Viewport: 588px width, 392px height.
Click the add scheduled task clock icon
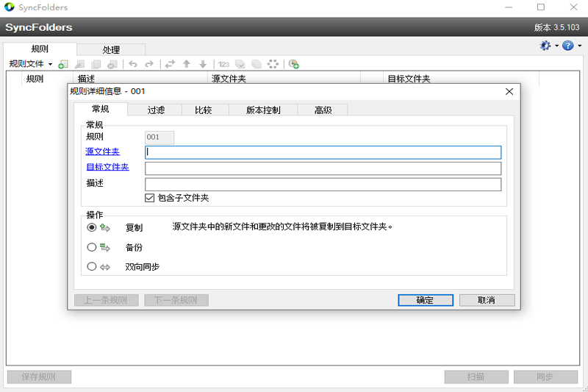[x=293, y=64]
